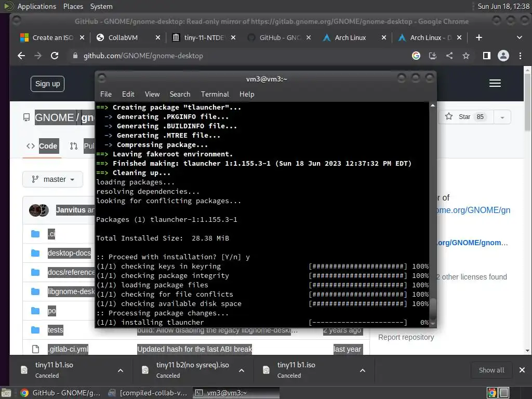The height and width of the screenshot is (399, 532).
Task: Click Show all downloads button
Action: click(x=491, y=370)
